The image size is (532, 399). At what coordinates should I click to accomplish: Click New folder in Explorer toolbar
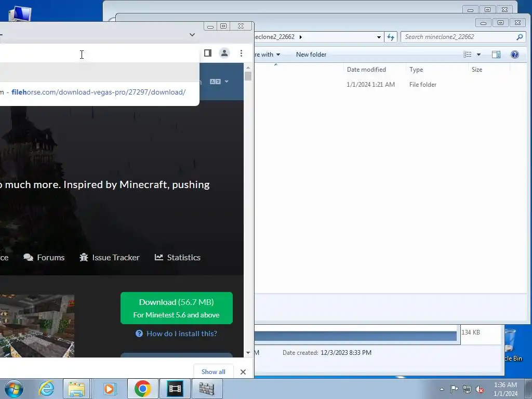click(x=311, y=55)
